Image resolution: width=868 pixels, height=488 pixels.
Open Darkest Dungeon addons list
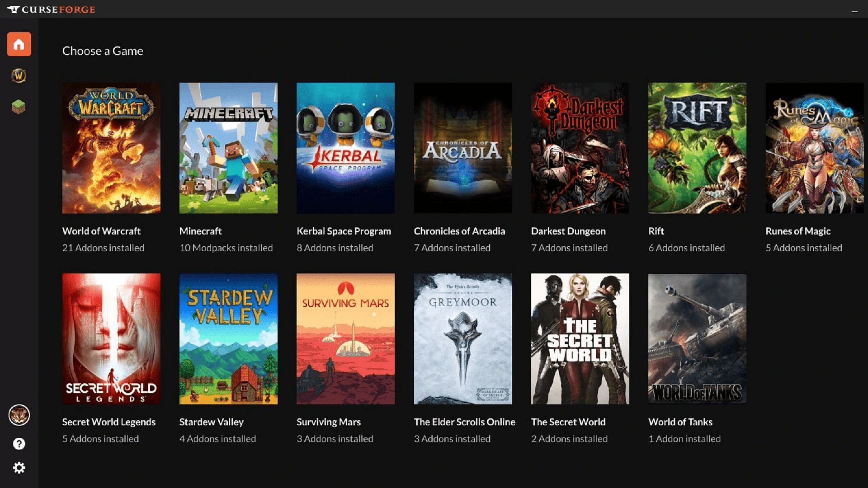pos(580,148)
